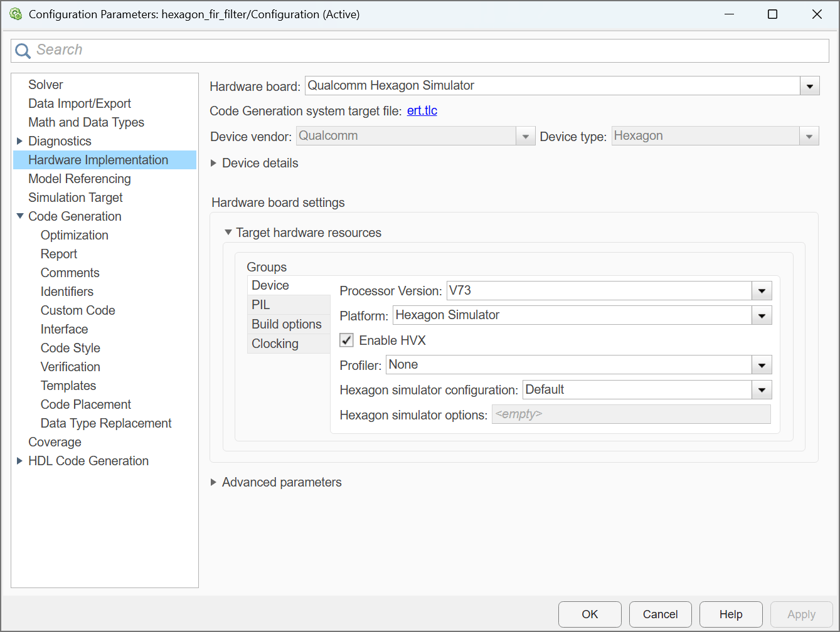840x632 pixels.
Task: Open Hexagon simulator configuration dropdown
Action: click(762, 390)
